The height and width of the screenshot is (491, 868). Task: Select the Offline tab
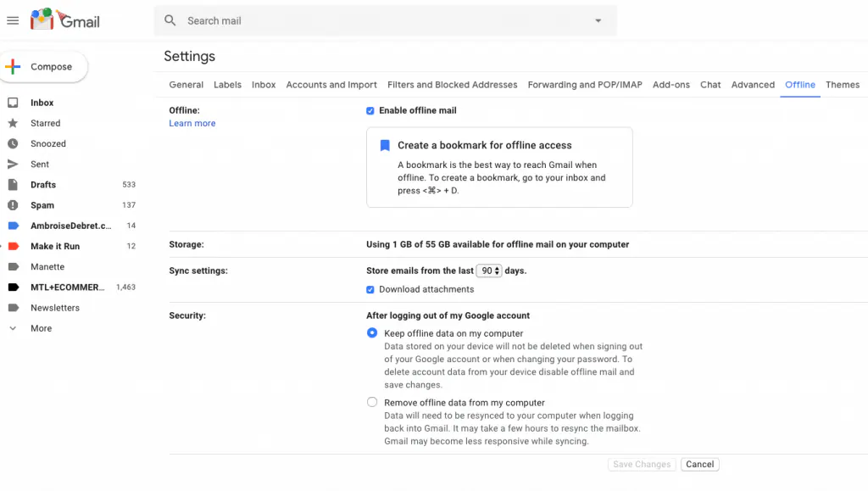[800, 85]
